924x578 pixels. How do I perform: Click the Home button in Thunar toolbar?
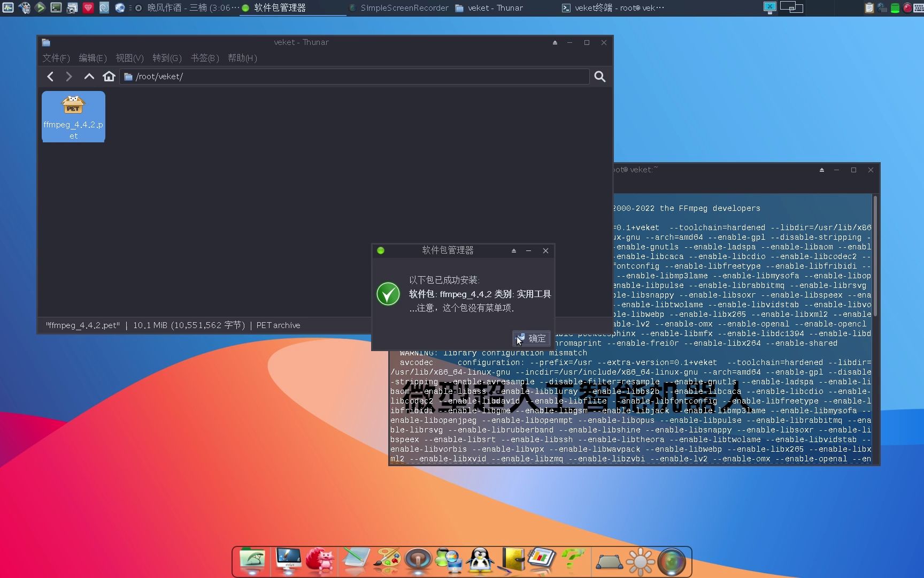tap(109, 76)
